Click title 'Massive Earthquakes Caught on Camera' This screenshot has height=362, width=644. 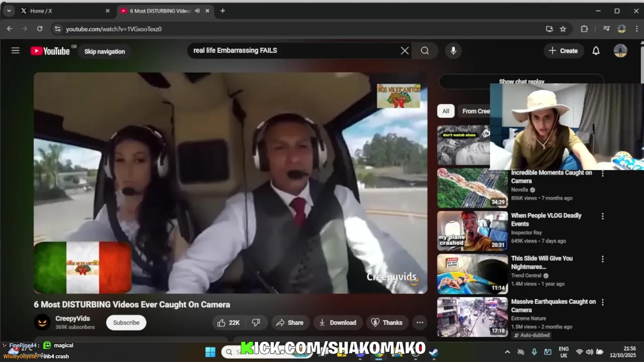[x=553, y=306]
